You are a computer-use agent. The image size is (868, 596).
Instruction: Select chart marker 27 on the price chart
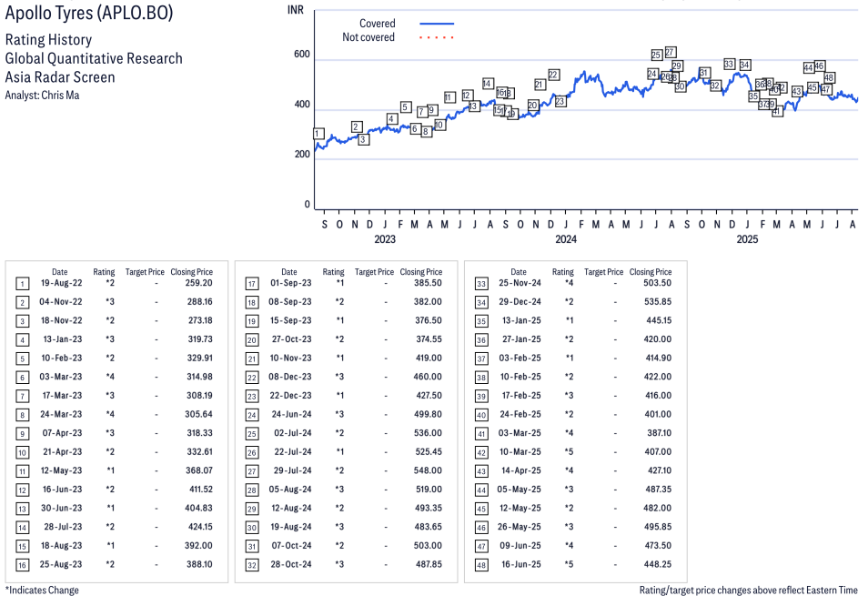pyautogui.click(x=671, y=52)
